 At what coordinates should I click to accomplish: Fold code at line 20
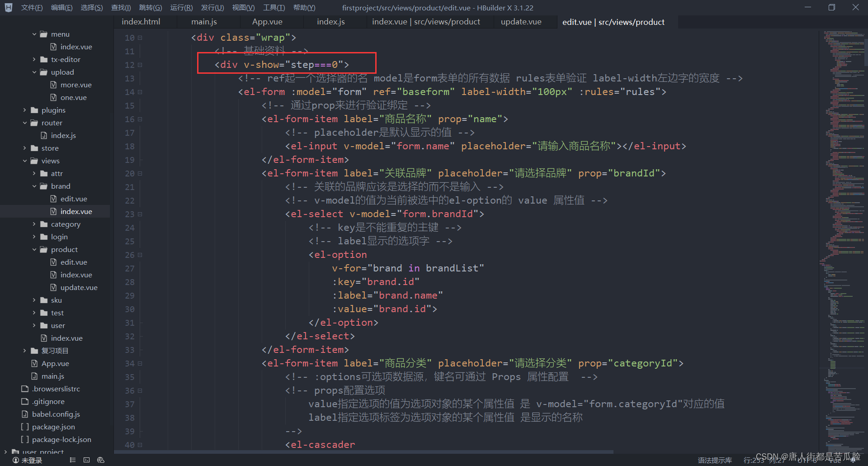[140, 173]
